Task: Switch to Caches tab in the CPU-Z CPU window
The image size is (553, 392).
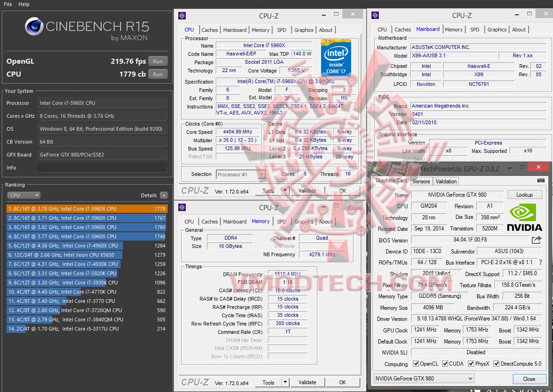Action: click(x=209, y=30)
